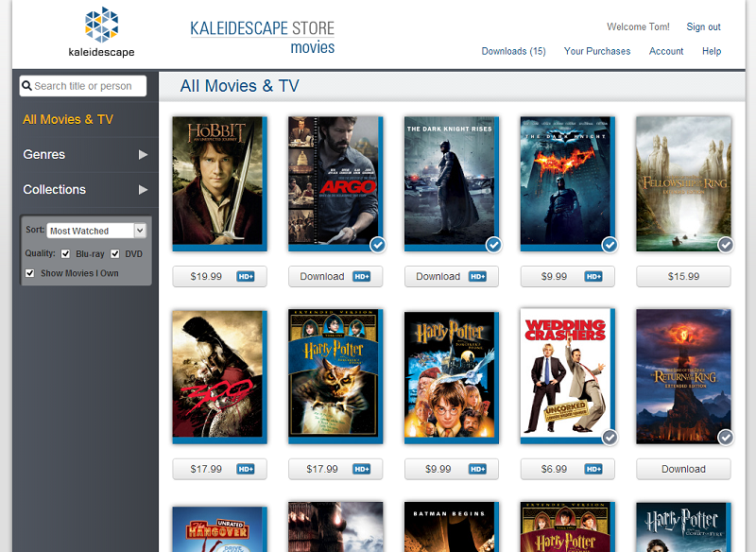Screen dimensions: 756x552
Task: Buy Harry Potter extended version for $17.99
Action: (335, 469)
